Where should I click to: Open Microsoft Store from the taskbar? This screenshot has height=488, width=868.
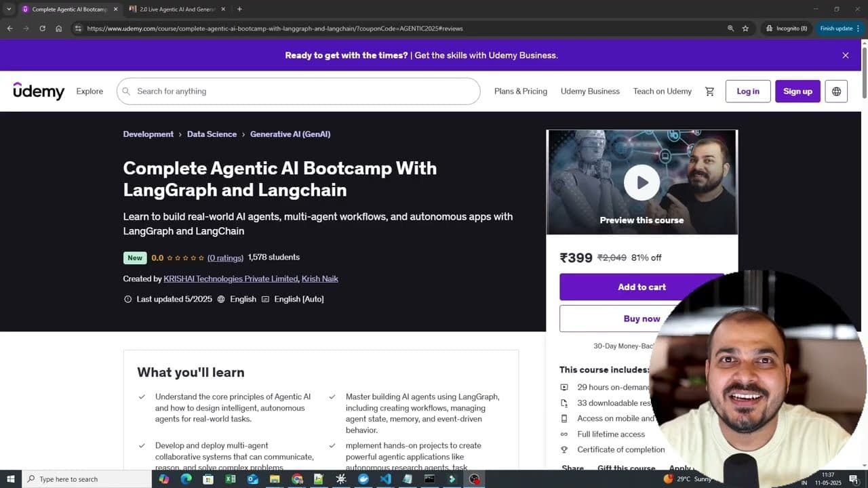(x=208, y=479)
